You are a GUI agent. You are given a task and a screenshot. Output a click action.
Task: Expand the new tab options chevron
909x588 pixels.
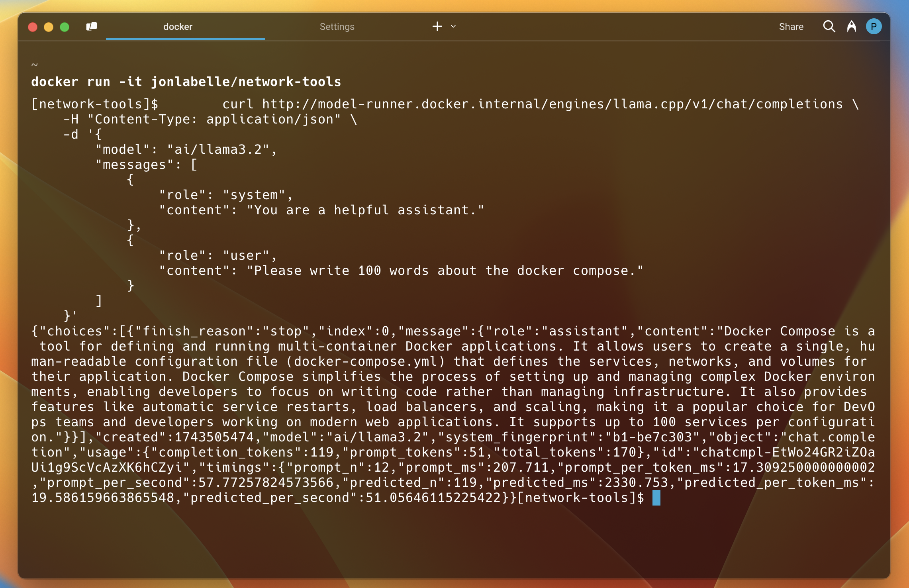click(453, 27)
